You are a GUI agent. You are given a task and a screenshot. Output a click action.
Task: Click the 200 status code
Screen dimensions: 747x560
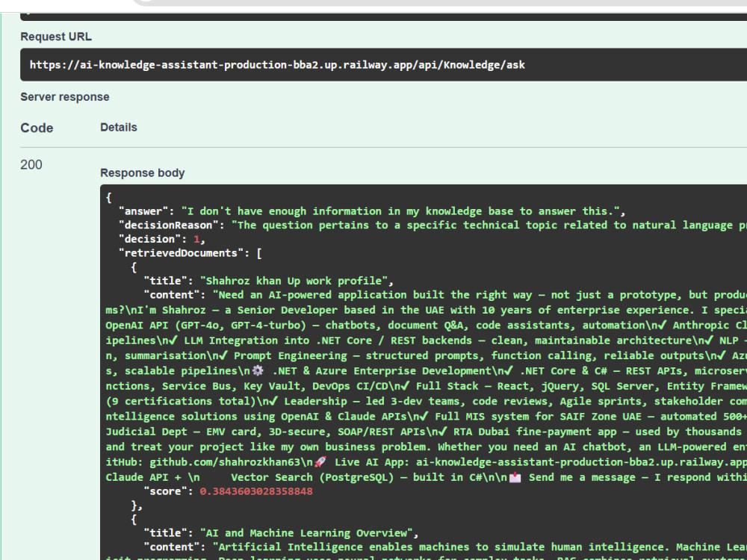coord(31,165)
